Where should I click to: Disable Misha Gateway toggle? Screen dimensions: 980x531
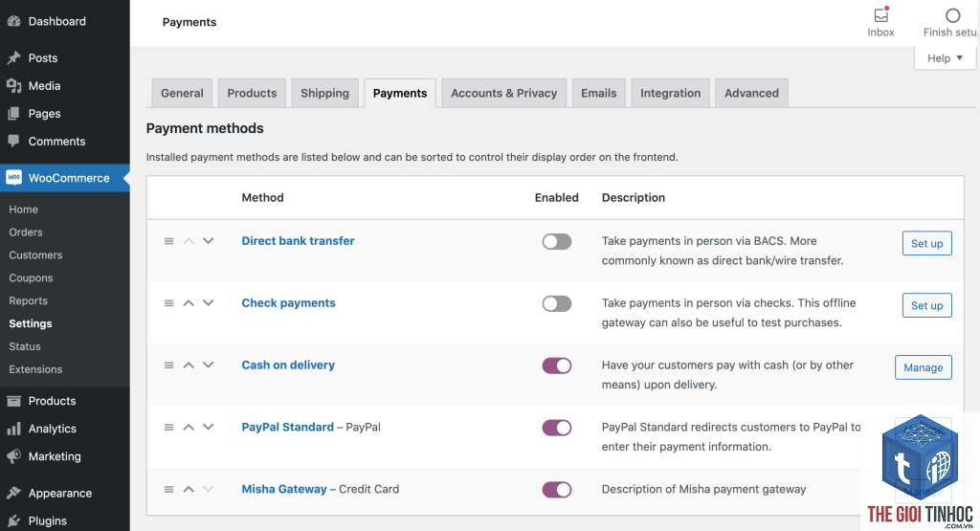(x=557, y=490)
